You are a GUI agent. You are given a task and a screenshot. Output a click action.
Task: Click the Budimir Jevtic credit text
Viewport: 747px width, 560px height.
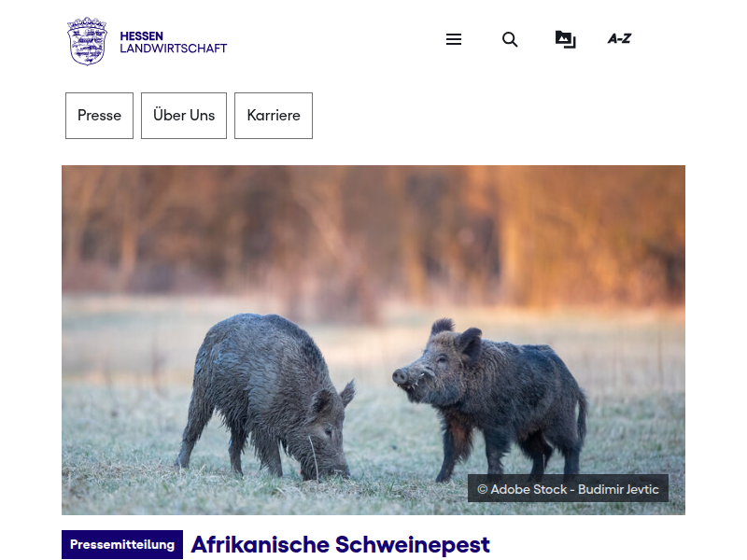tap(618, 489)
